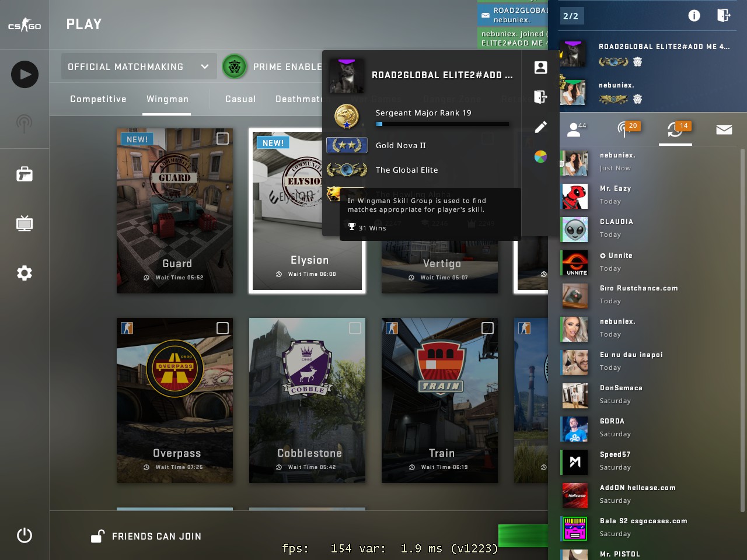Click the pencil edit icon

click(x=540, y=127)
